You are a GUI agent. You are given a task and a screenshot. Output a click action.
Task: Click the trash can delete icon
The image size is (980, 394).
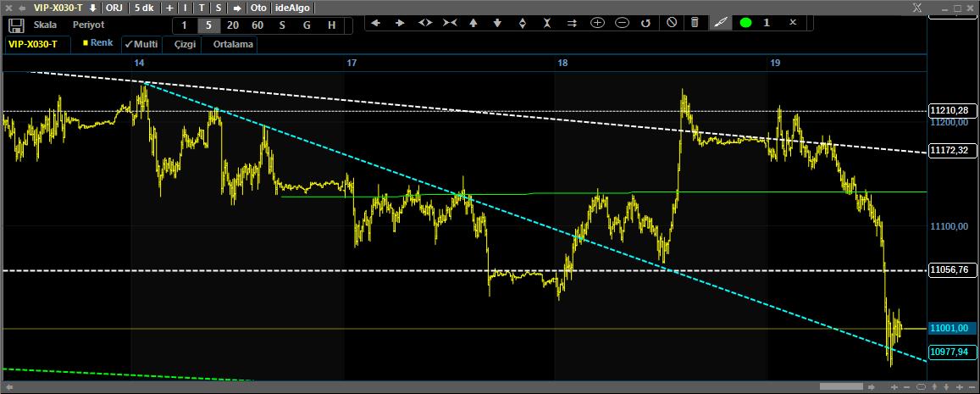[695, 23]
